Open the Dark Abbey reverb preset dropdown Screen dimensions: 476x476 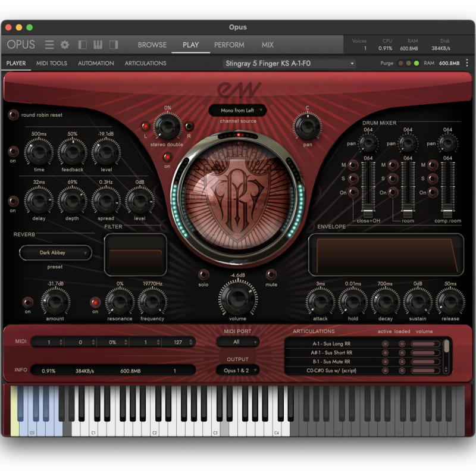tap(55, 252)
